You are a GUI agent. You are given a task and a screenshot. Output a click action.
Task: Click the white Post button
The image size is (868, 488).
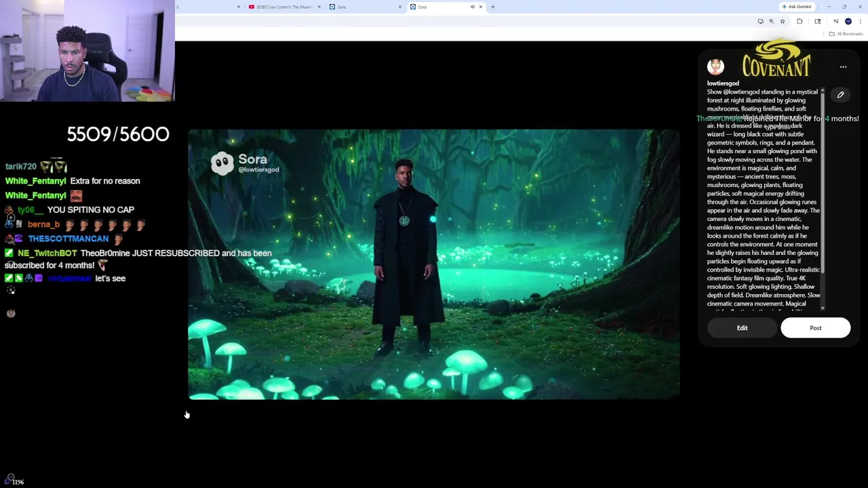tap(815, 328)
